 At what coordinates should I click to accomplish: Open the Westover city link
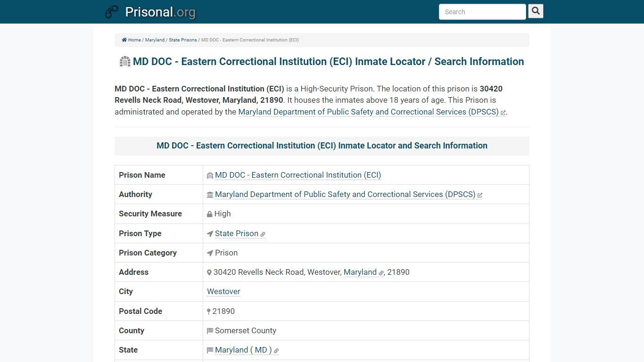pyautogui.click(x=223, y=291)
